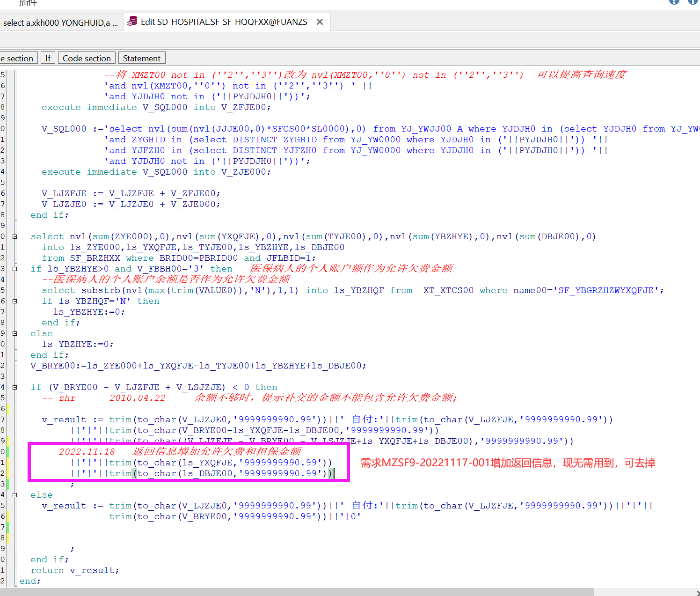Viewport: 700px width, 596px height.
Task: Close the Edit SD_HOSPITAL.SF_SF_HQQFXX@FUANZS tab
Action: [x=320, y=22]
